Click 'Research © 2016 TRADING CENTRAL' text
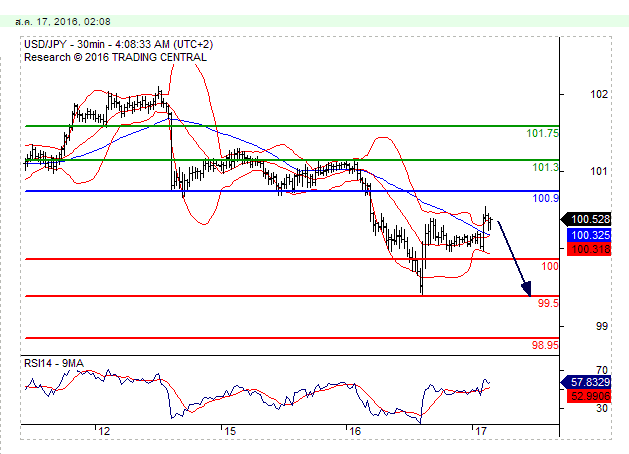Screen dimensions: 629x454 [116, 57]
